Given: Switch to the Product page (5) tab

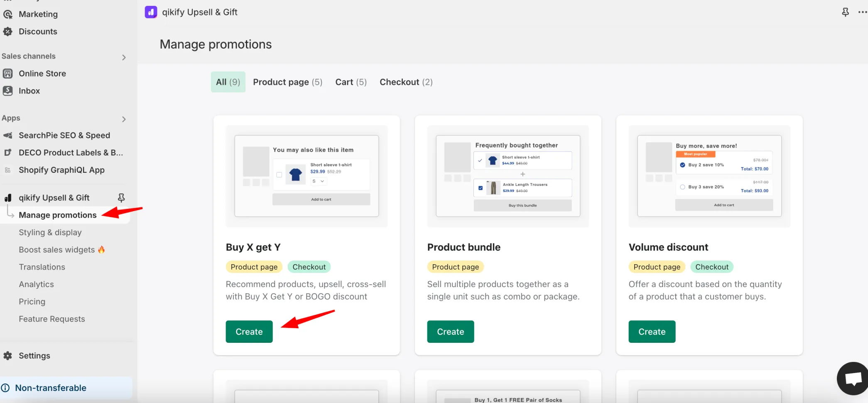Looking at the screenshot, I should 288,82.
